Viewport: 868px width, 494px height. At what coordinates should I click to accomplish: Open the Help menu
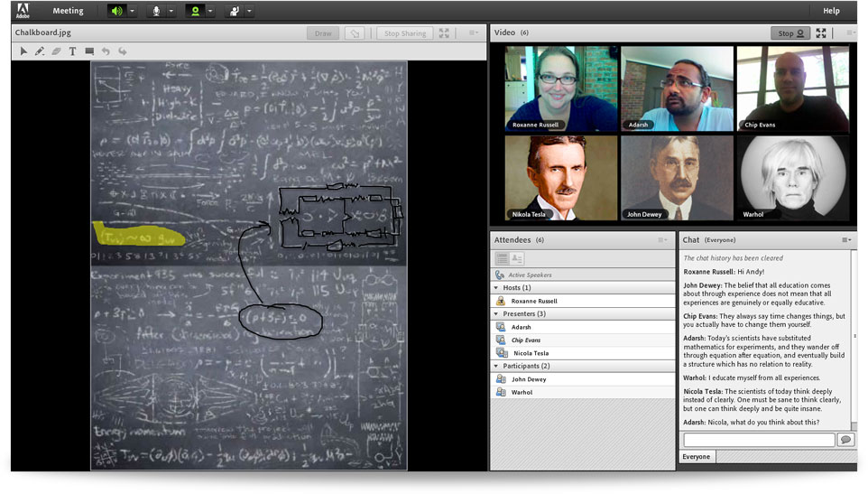pos(831,11)
